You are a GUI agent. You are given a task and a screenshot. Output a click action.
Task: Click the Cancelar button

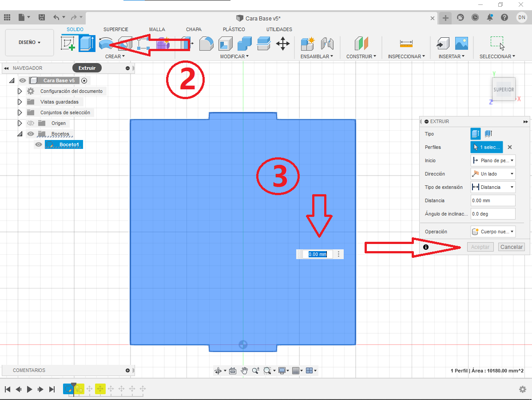pos(511,247)
